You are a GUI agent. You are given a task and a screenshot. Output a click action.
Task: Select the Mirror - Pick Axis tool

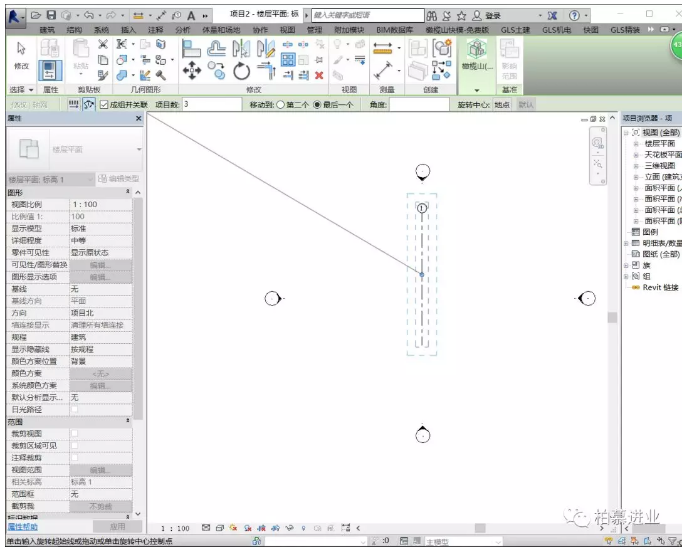(241, 48)
